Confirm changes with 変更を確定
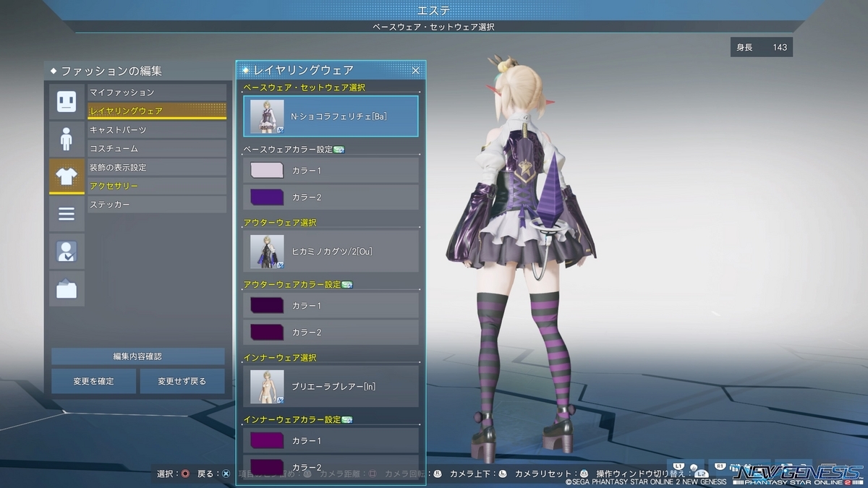This screenshot has height=488, width=868. point(93,381)
